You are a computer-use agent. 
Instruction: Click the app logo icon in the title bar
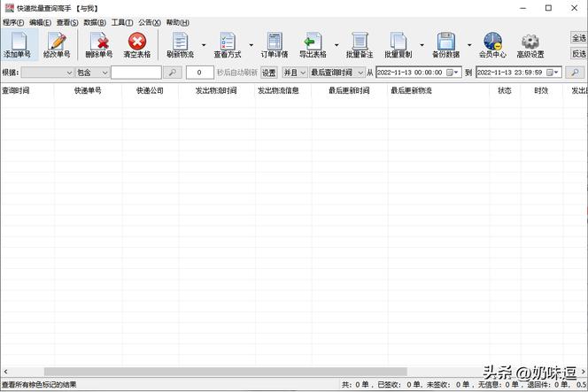point(10,8)
